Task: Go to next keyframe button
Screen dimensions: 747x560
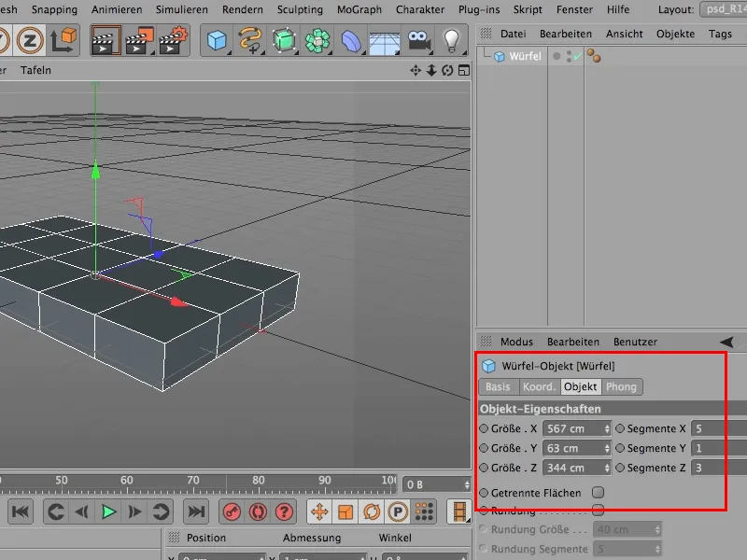Action: [x=161, y=511]
